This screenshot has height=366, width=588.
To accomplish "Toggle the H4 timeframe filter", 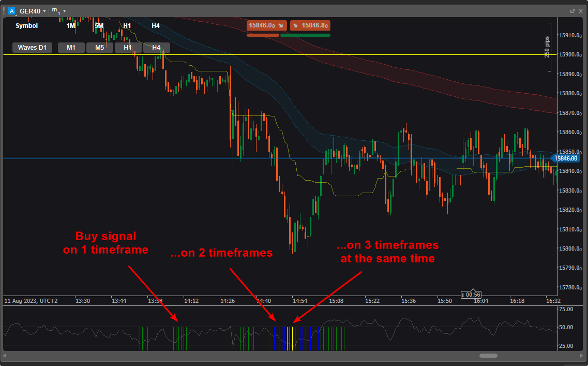I will pyautogui.click(x=156, y=48).
